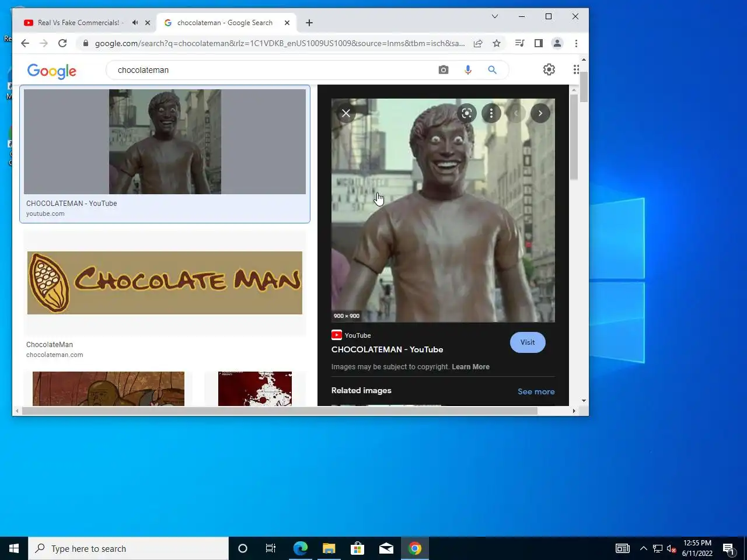Open volume control in system tray

tap(671, 548)
